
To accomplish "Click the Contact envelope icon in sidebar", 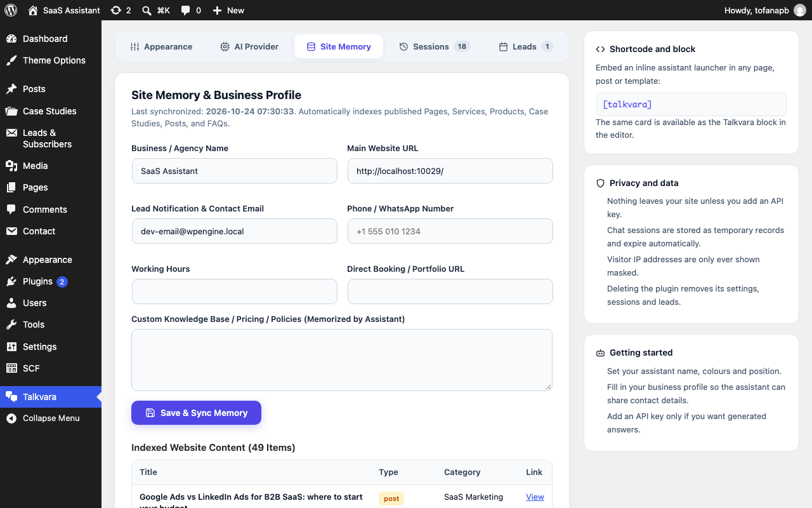I will pyautogui.click(x=11, y=231).
